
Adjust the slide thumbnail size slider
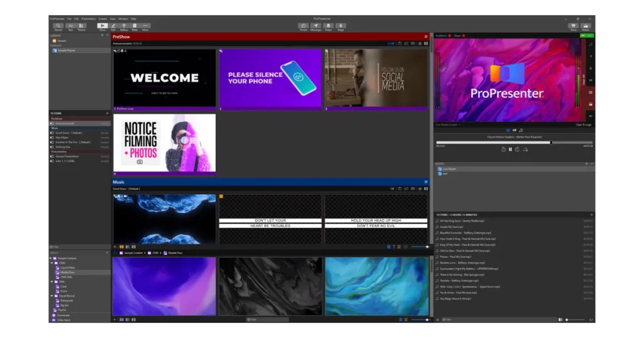click(x=420, y=247)
